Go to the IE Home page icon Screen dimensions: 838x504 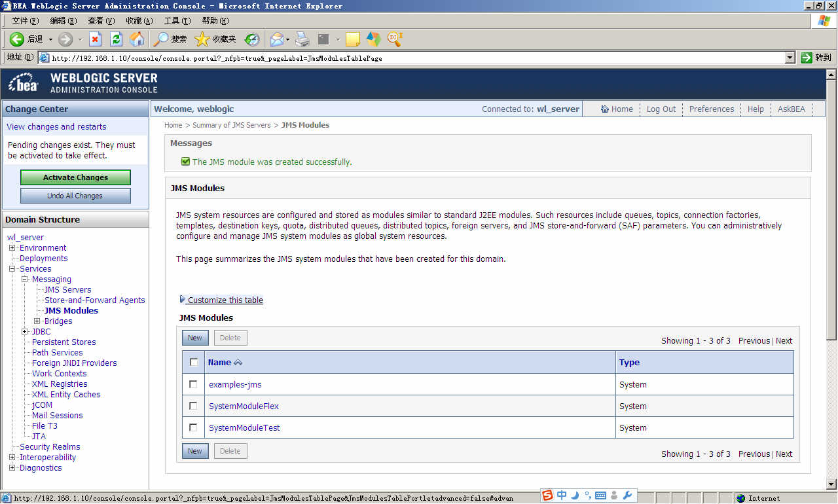(x=137, y=39)
